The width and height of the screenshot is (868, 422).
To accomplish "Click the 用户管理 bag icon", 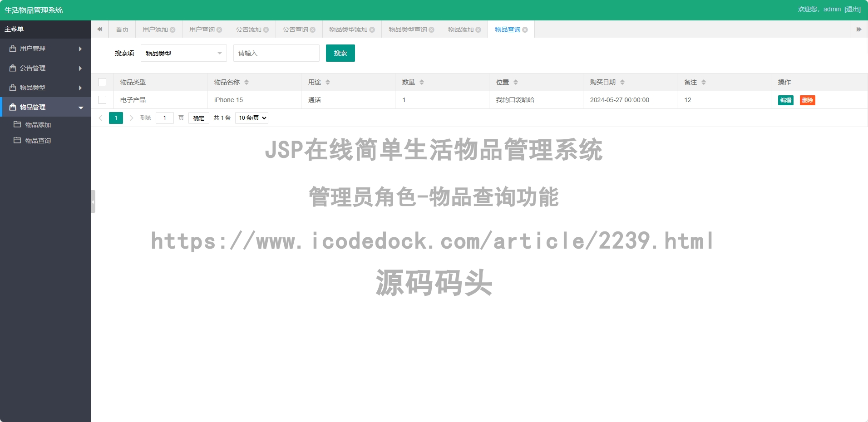I will [x=13, y=49].
